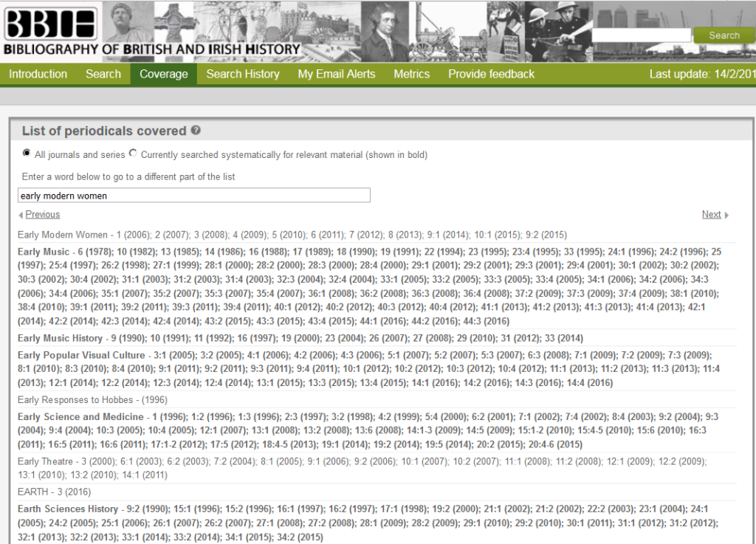Image resolution: width=756 pixels, height=544 pixels.
Task: Click the help question mark icon
Action: 196,131
